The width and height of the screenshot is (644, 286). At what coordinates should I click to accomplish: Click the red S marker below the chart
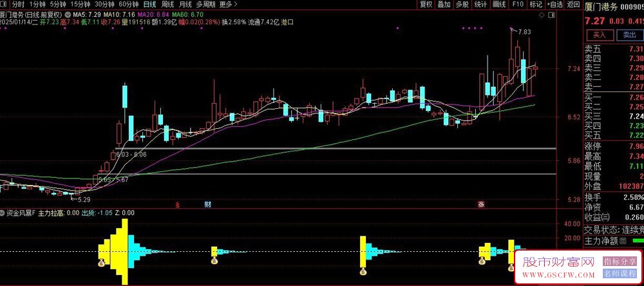click(x=178, y=204)
